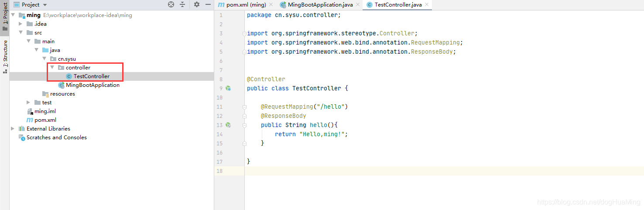Image resolution: width=644 pixels, height=210 pixels.
Task: Select the java source folder
Action: (55, 50)
